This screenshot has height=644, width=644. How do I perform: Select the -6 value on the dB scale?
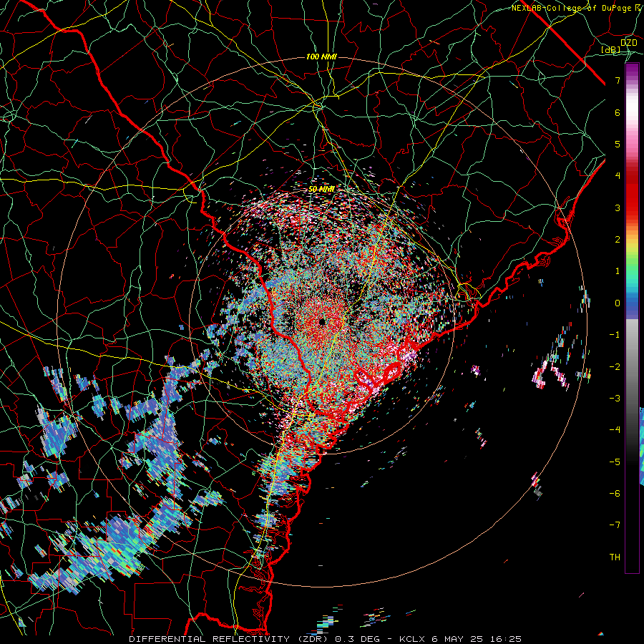pos(615,493)
